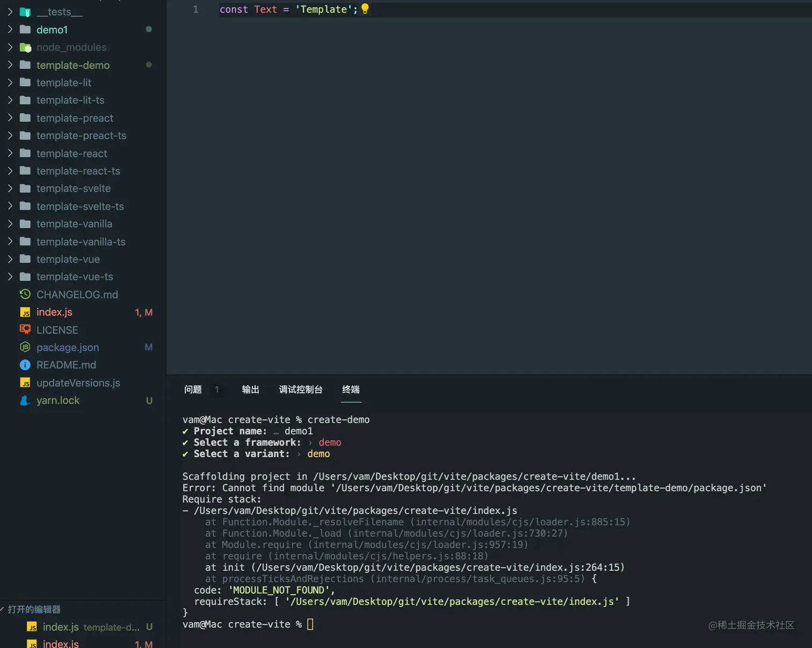Click line number 1 in editor gutter
Screen dimensions: 812x648
coord(195,9)
